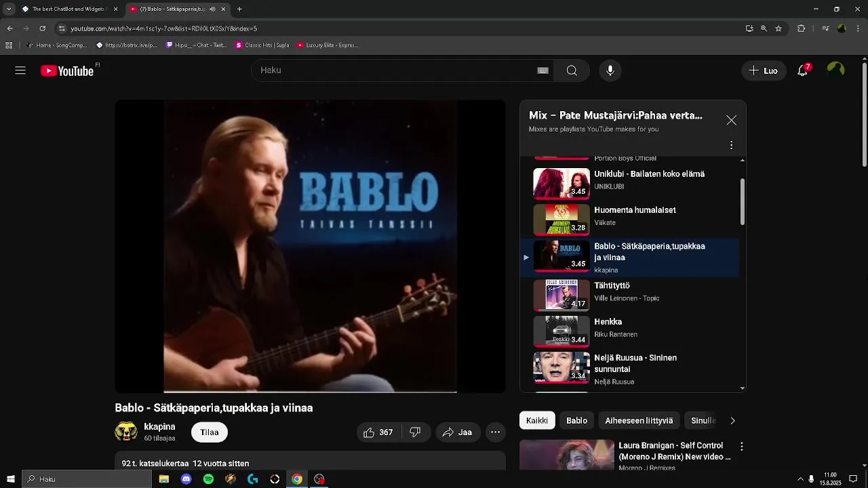Go back in browser history
The width and height of the screenshot is (868, 488).
click(9, 28)
